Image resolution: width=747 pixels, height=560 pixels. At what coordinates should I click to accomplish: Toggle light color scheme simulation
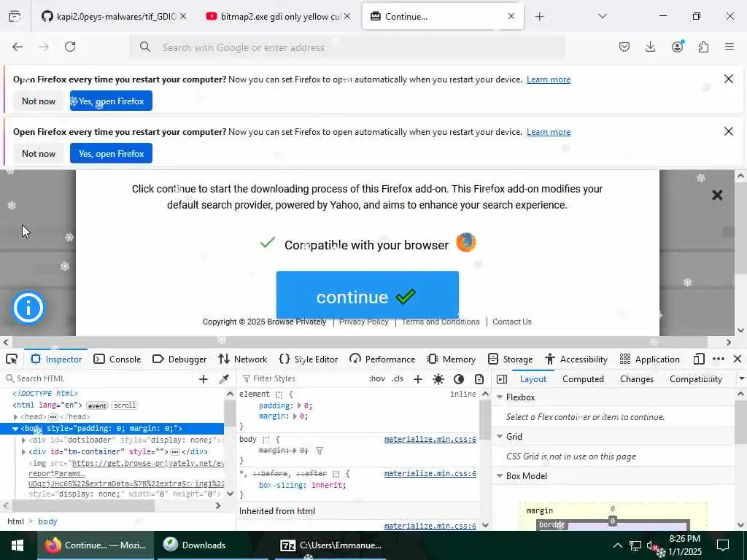click(x=438, y=379)
